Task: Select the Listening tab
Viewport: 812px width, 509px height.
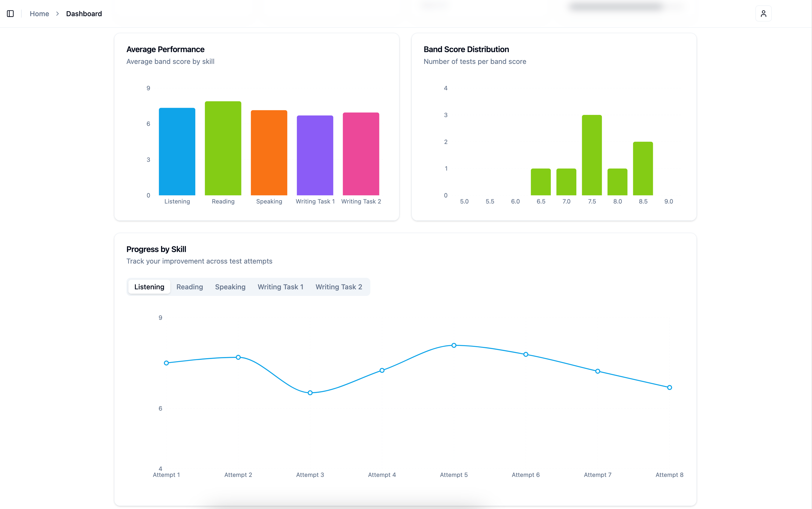Action: click(x=149, y=287)
